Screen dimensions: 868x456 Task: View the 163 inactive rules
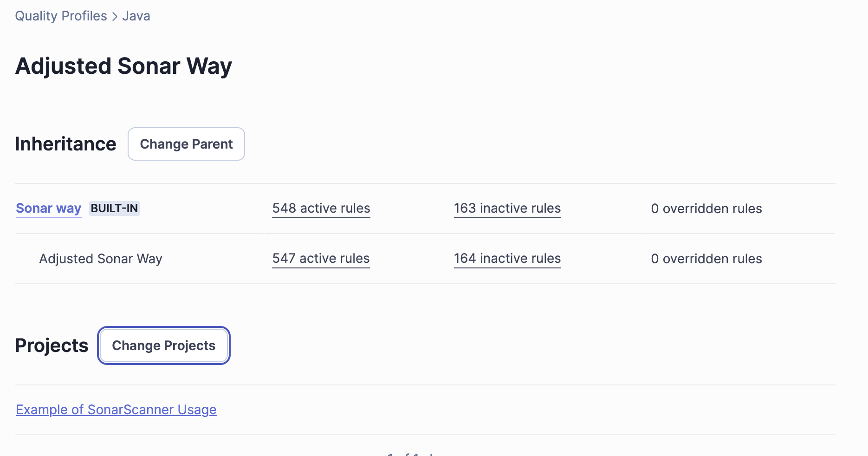507,208
